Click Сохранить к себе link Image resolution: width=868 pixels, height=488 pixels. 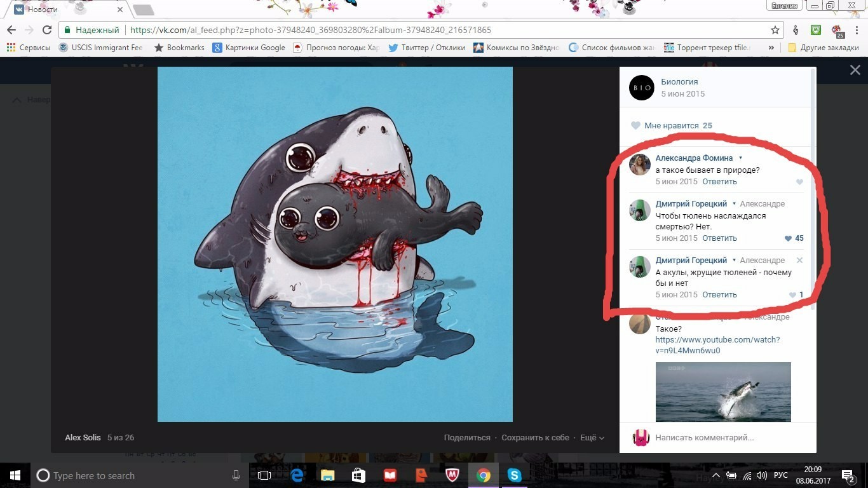coord(535,438)
